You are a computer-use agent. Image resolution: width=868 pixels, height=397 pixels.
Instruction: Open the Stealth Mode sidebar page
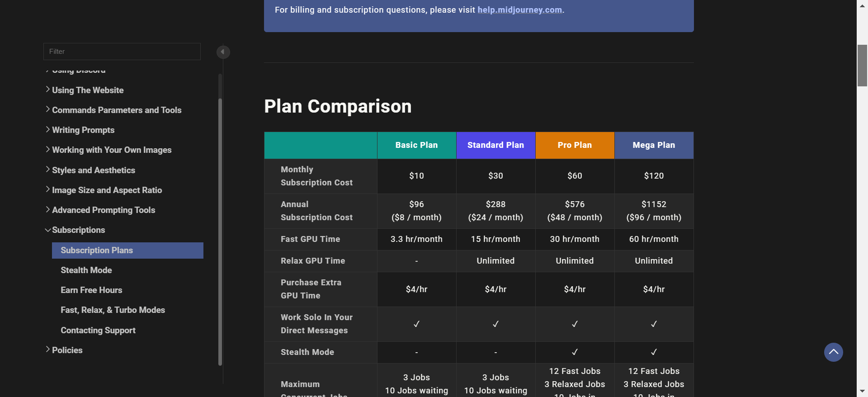[86, 270]
